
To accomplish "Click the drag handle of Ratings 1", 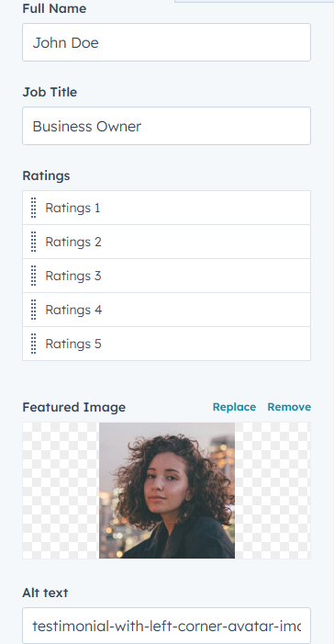I will (34, 208).
